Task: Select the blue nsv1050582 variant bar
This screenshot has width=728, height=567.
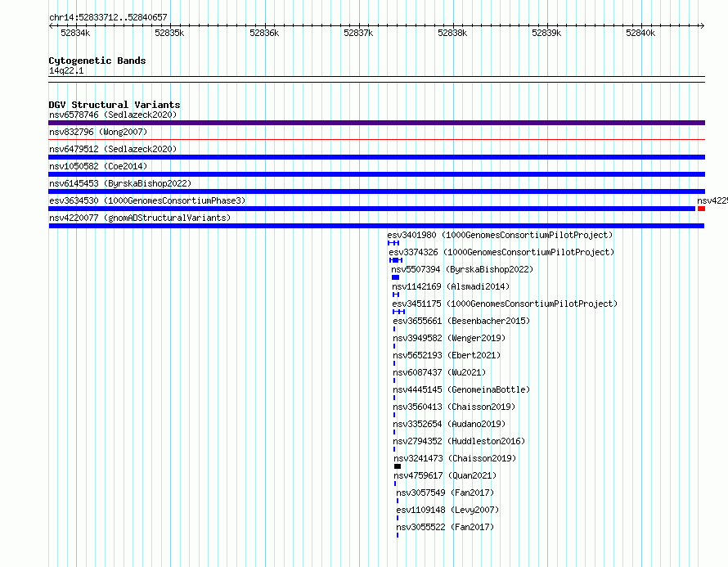Action: pos(376,174)
